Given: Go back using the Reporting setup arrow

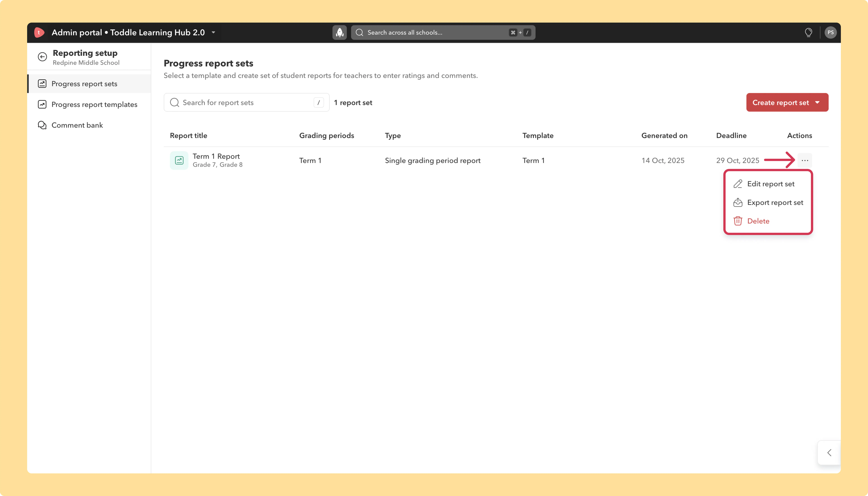Looking at the screenshot, I should point(42,57).
